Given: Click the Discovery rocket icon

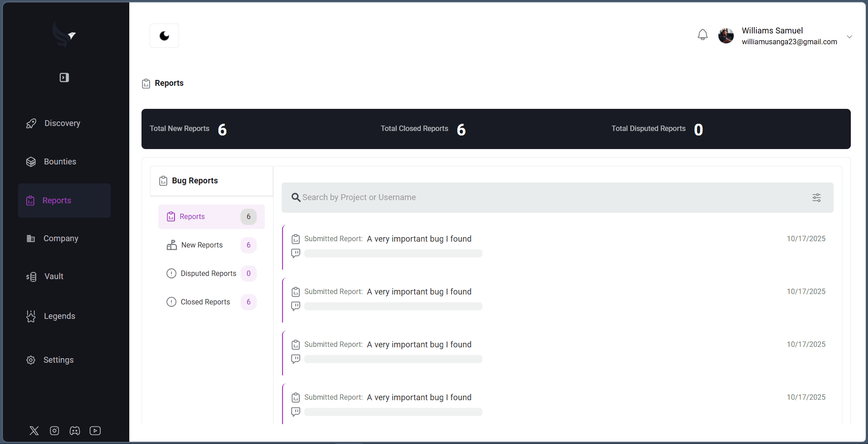Looking at the screenshot, I should pos(31,123).
